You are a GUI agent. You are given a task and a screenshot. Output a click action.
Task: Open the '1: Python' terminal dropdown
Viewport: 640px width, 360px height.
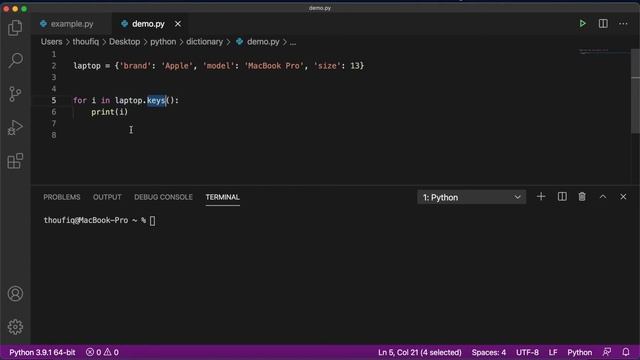471,197
